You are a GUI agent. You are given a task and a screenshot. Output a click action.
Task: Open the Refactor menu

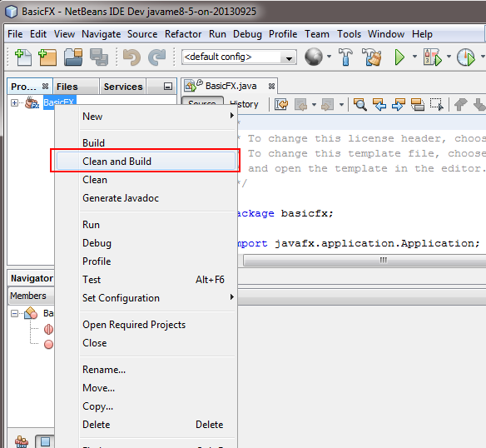coord(183,34)
